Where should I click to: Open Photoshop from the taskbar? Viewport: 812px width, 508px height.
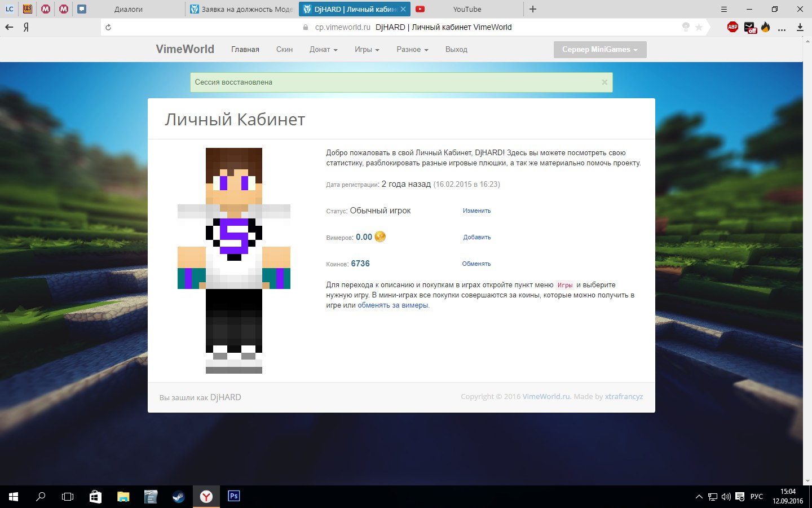coord(233,496)
